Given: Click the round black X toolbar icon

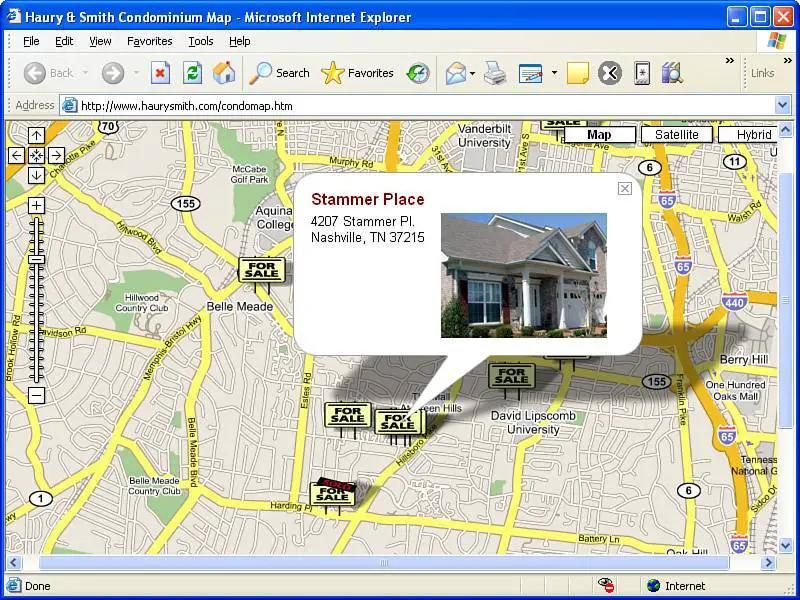Looking at the screenshot, I should click(x=610, y=73).
